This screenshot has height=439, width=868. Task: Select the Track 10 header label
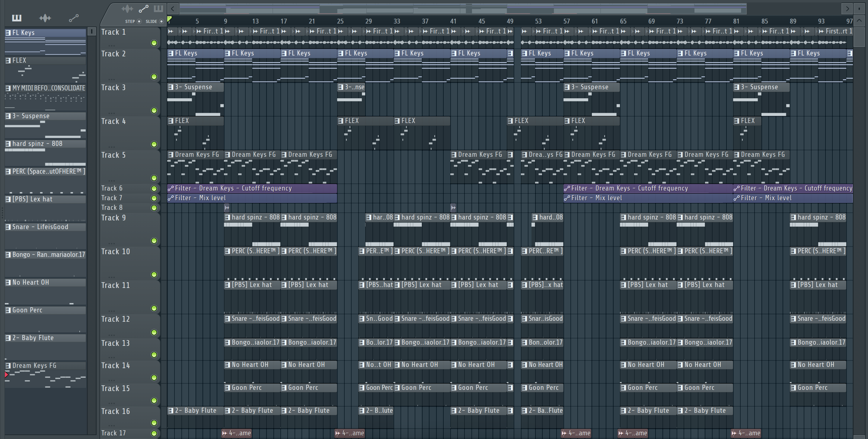[116, 251]
